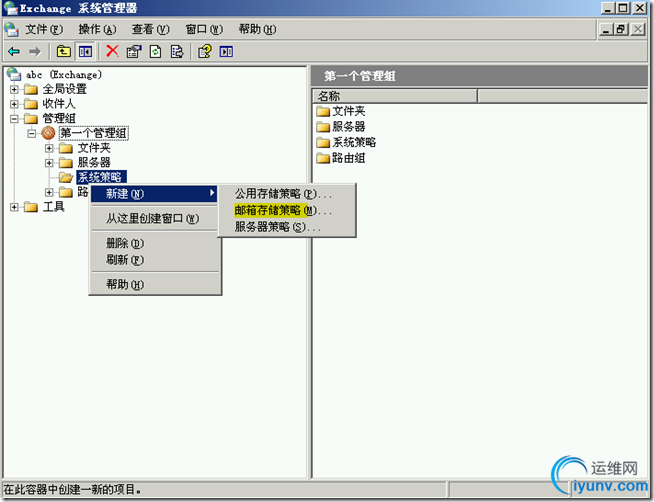This screenshot has height=502, width=654.
Task: Click 系统策略 label in right pane list
Action: pos(354,143)
